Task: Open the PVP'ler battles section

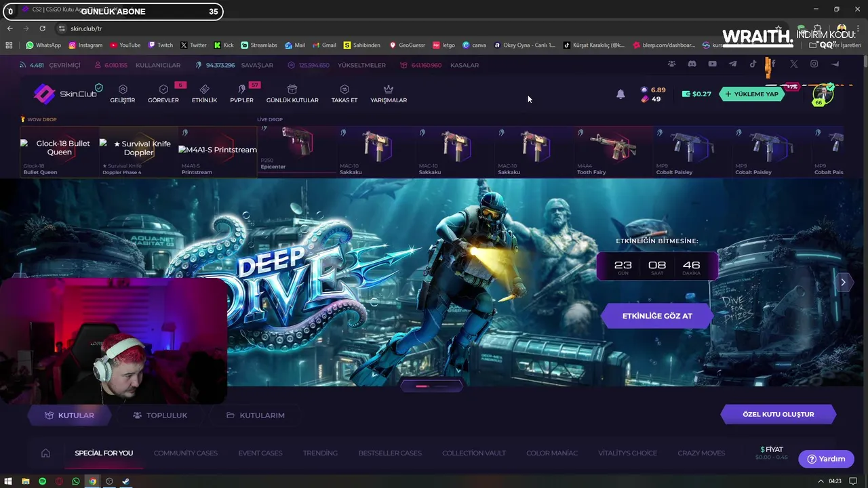Action: pos(241,94)
